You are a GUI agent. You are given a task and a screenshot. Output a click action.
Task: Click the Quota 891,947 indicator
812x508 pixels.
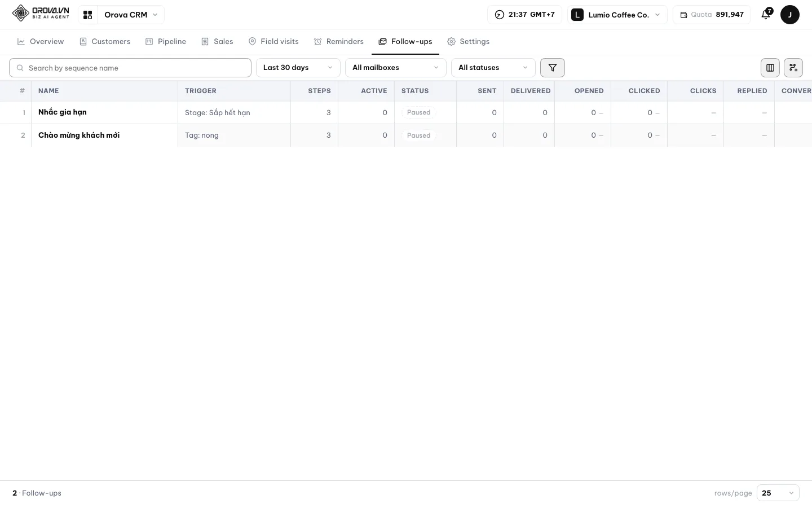[712, 15]
